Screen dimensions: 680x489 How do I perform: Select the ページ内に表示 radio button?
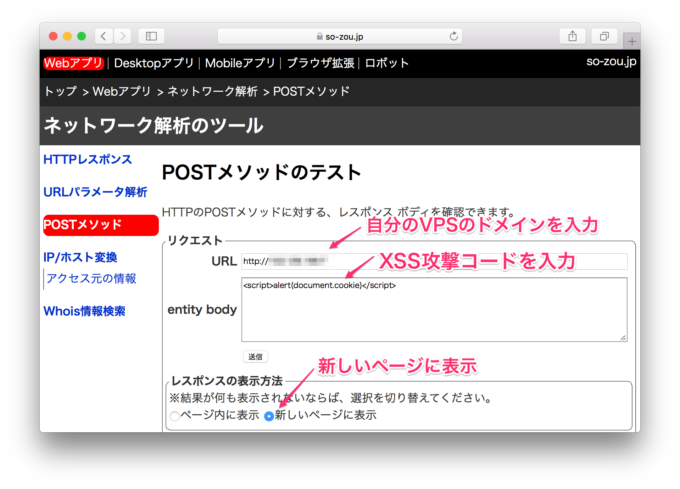point(175,415)
